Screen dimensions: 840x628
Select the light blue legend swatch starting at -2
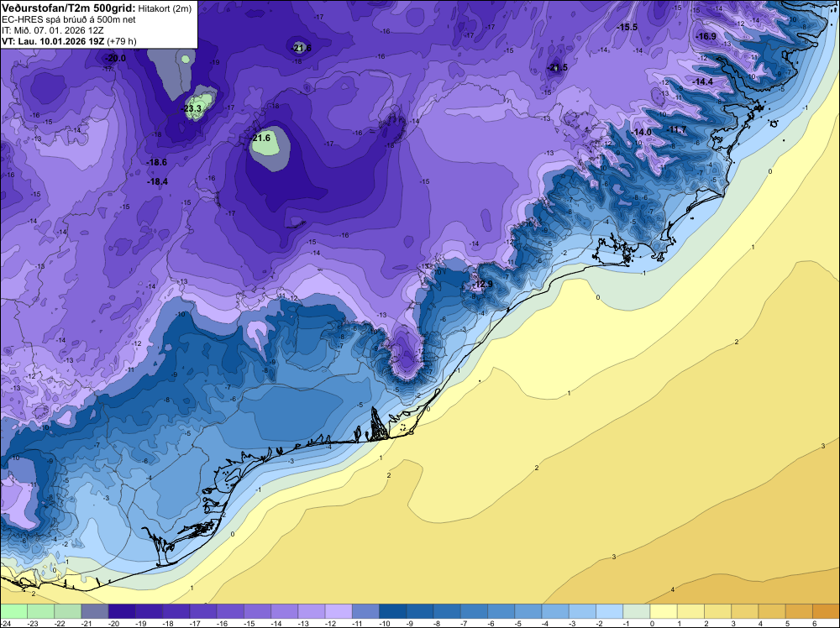click(x=610, y=611)
